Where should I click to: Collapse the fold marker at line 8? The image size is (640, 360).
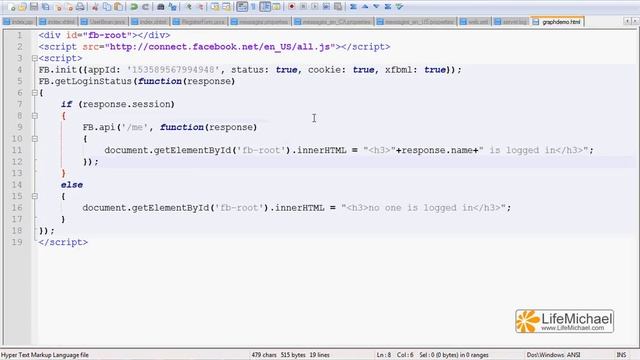35,116
